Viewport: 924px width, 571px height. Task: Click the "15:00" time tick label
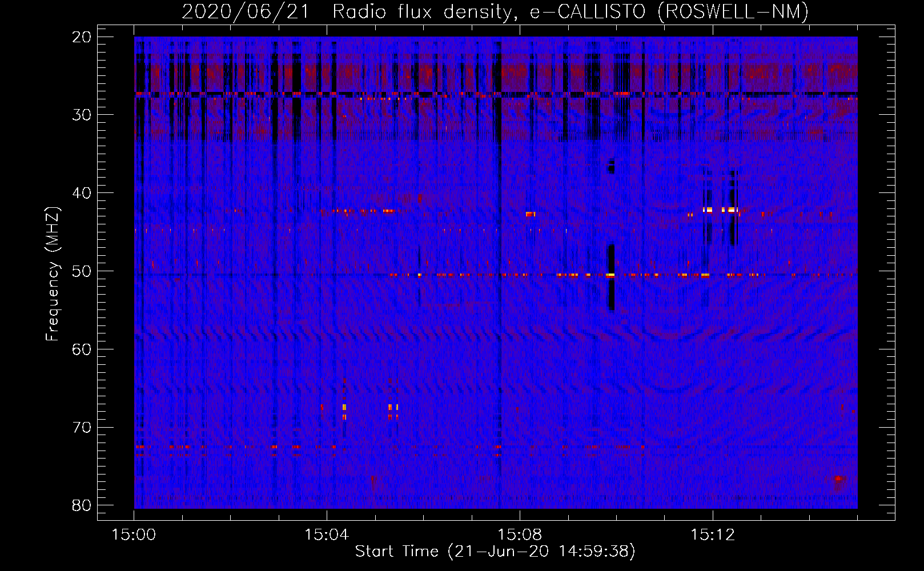pos(134,535)
